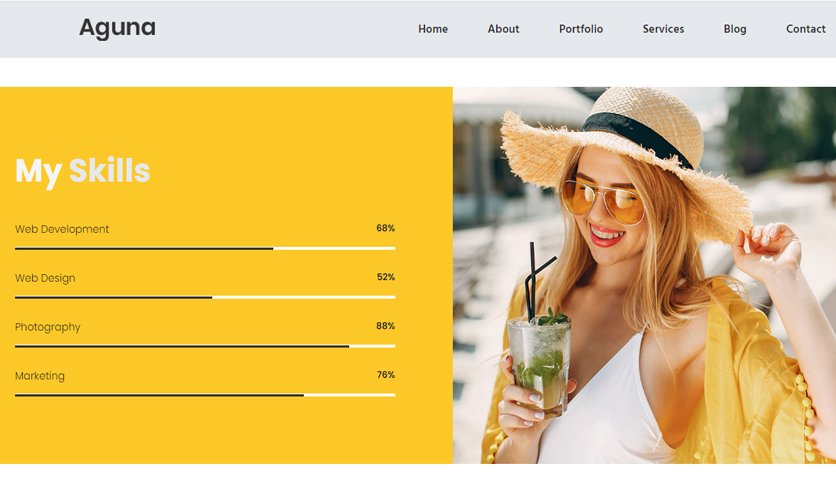The image size is (836, 484).
Task: Click the 52% value
Action: click(386, 277)
